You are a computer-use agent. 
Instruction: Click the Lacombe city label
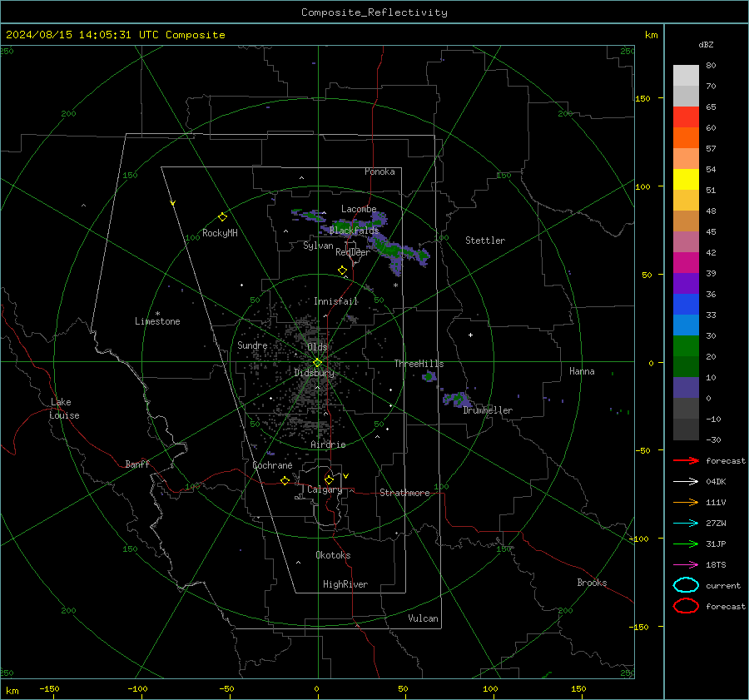pos(359,209)
